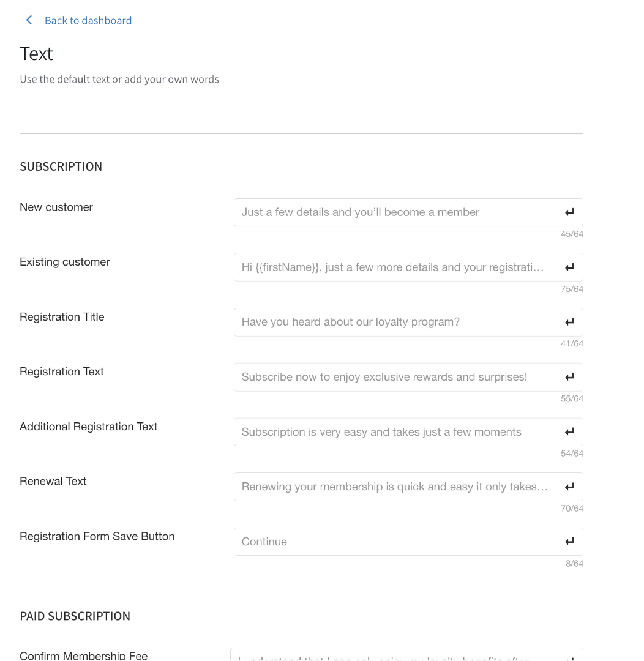644x661 pixels.
Task: Click enter icon in New customer field
Action: click(x=569, y=212)
